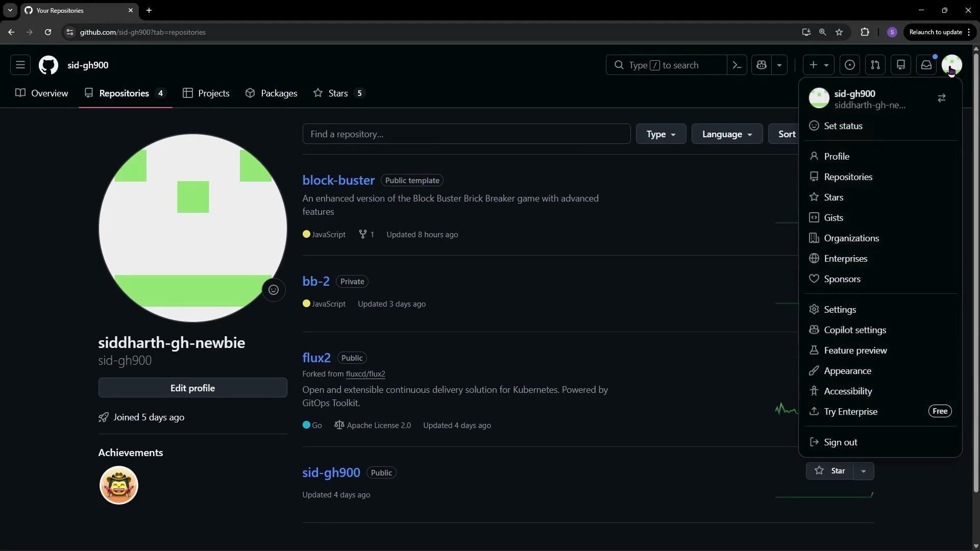Click Edit profile button

(x=192, y=388)
